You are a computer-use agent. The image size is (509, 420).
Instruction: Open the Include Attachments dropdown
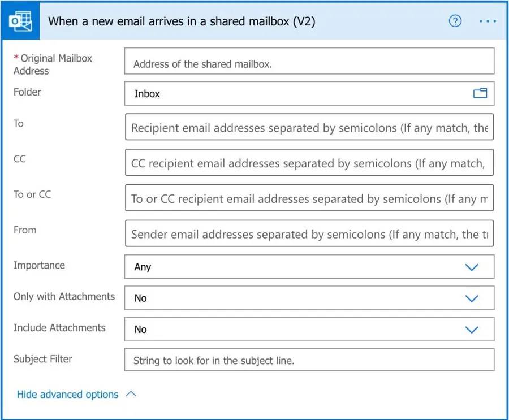tap(471, 329)
